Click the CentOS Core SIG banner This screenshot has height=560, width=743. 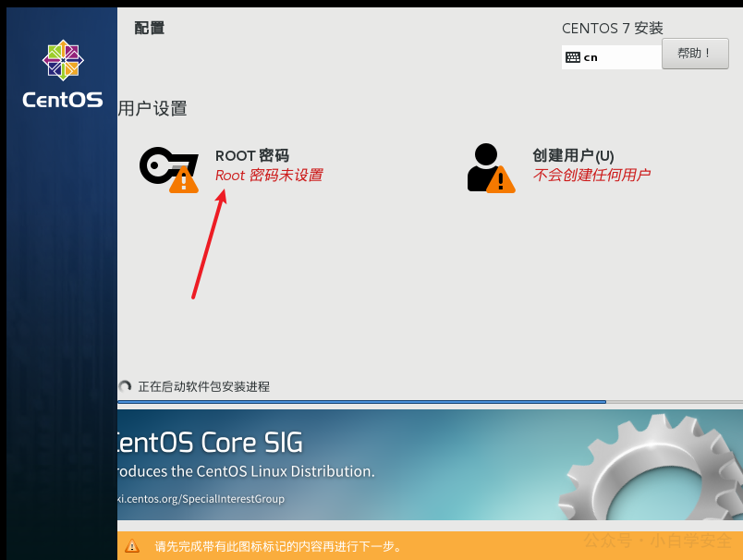[431, 465]
